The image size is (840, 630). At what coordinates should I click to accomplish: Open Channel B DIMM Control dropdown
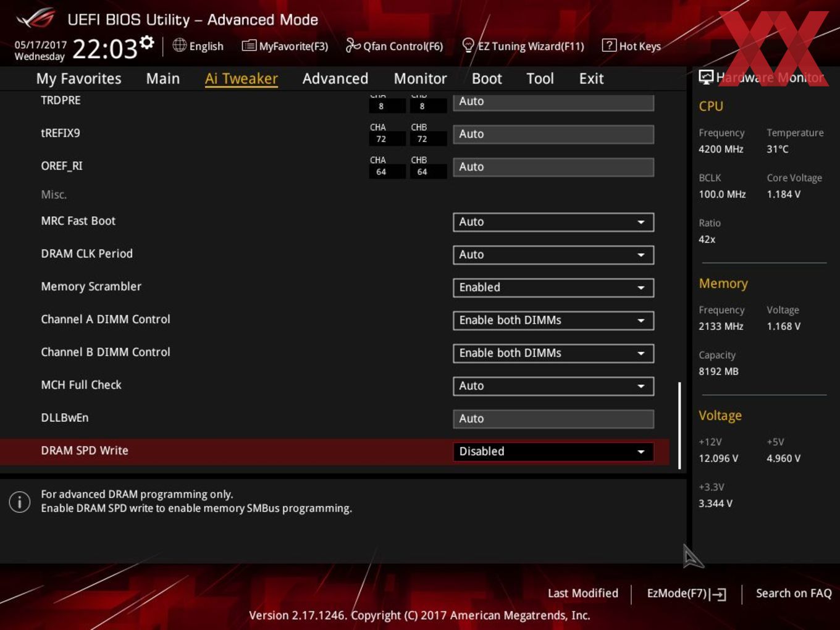(553, 353)
